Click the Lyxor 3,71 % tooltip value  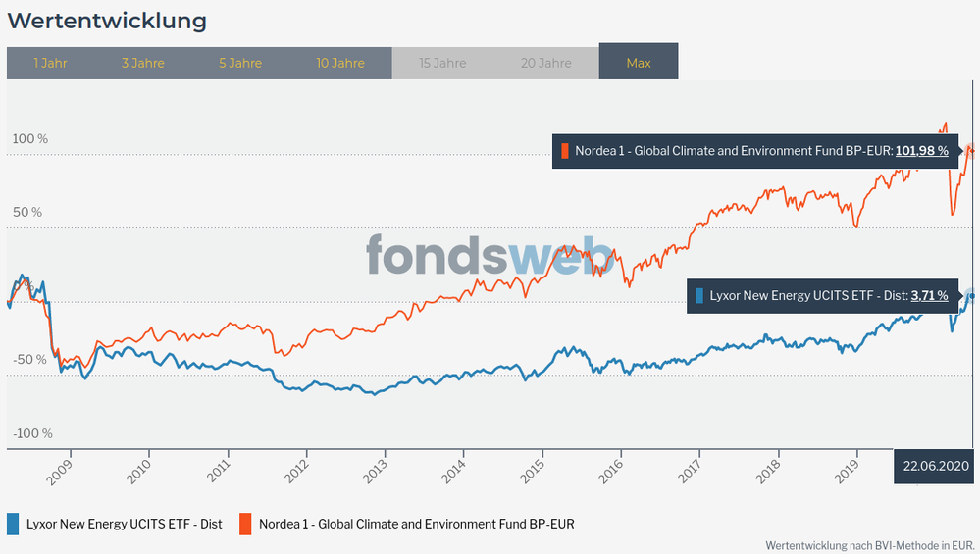tap(929, 294)
